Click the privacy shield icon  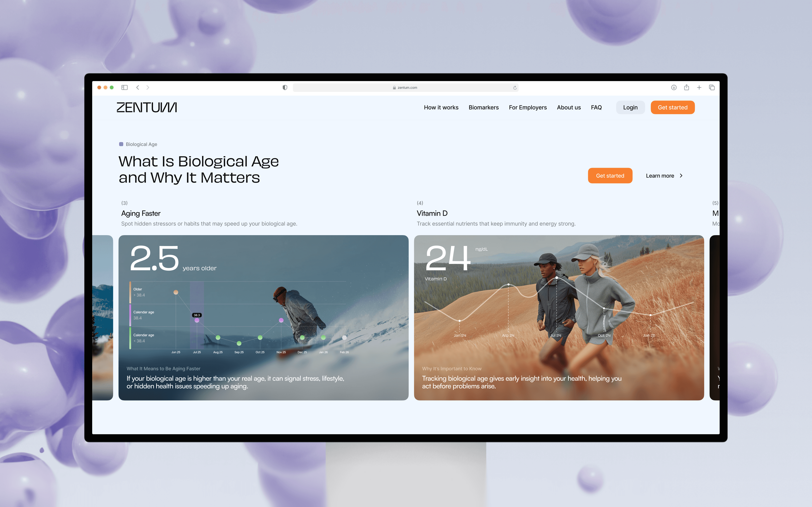285,87
